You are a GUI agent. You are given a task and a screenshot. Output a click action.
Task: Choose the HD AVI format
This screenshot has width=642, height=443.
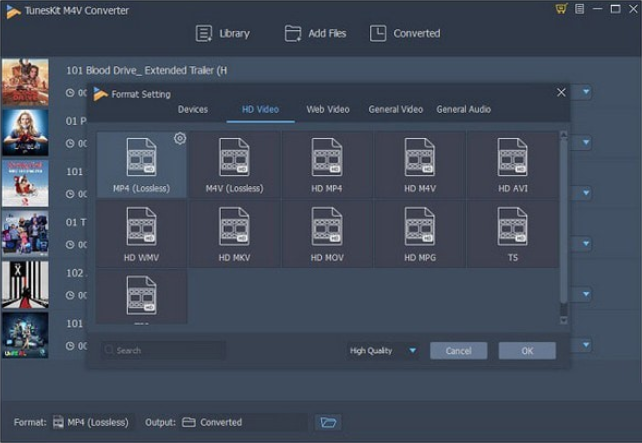click(x=513, y=165)
